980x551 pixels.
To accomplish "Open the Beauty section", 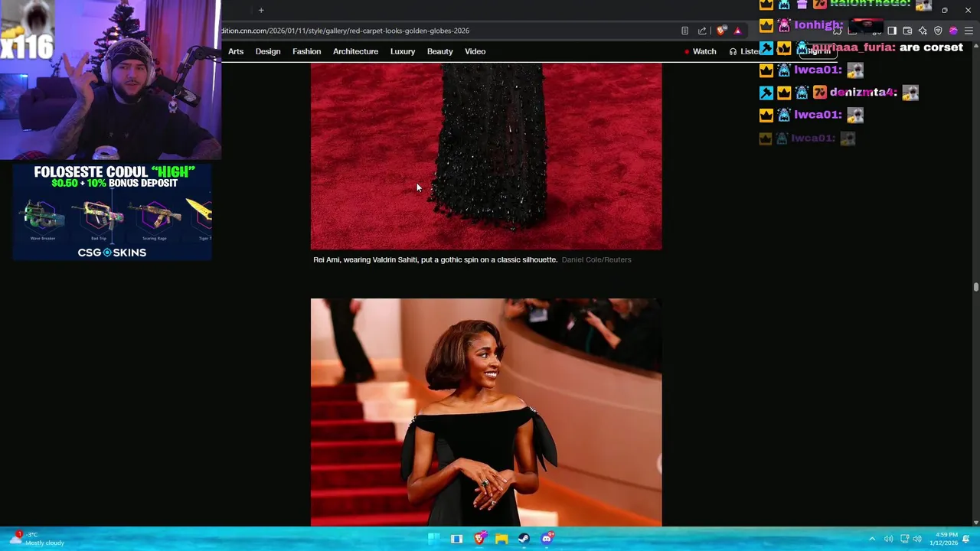I will (440, 51).
